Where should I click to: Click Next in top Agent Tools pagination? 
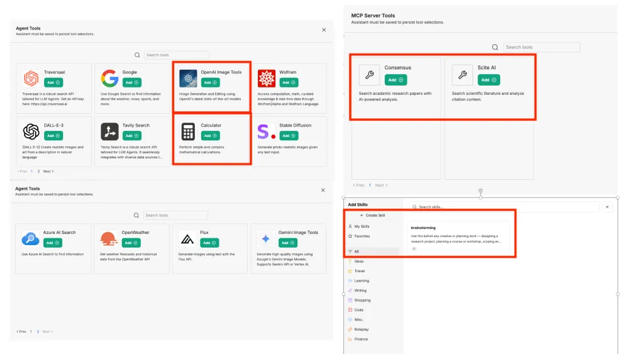point(48,171)
